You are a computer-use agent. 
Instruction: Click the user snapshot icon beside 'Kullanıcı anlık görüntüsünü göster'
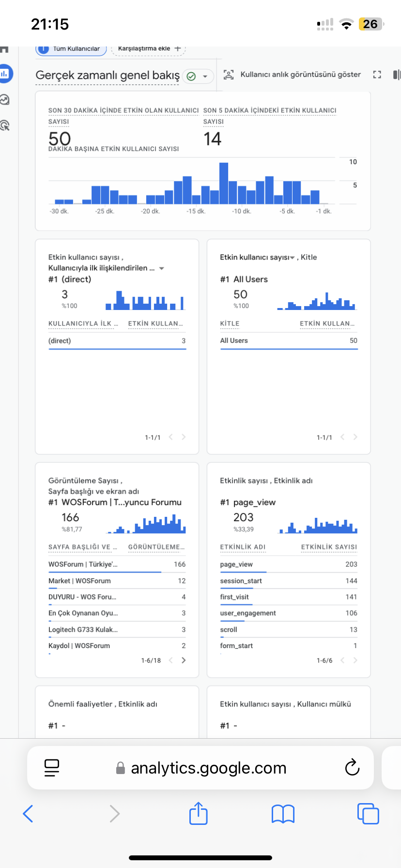pyautogui.click(x=228, y=75)
